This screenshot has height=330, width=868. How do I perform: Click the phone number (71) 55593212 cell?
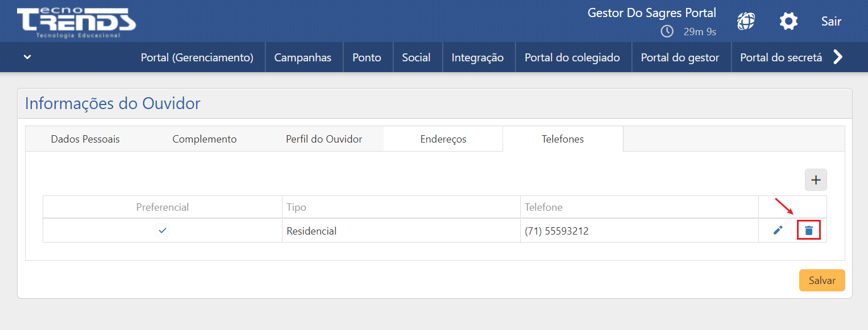tap(556, 231)
